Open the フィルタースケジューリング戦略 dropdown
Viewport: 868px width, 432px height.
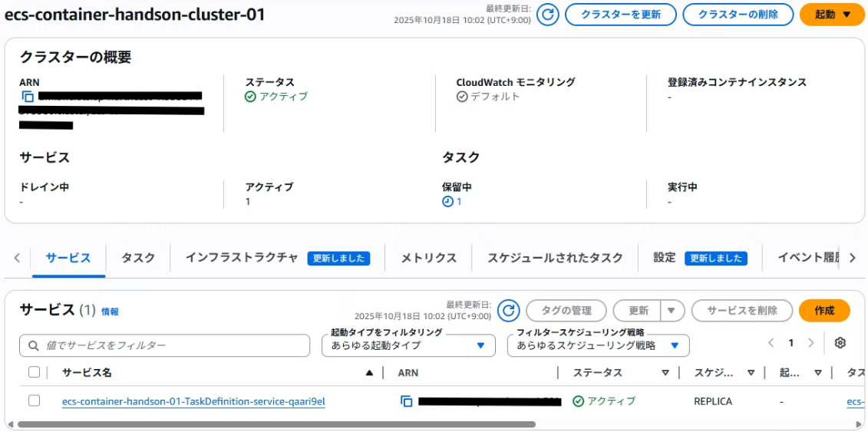[x=599, y=345]
